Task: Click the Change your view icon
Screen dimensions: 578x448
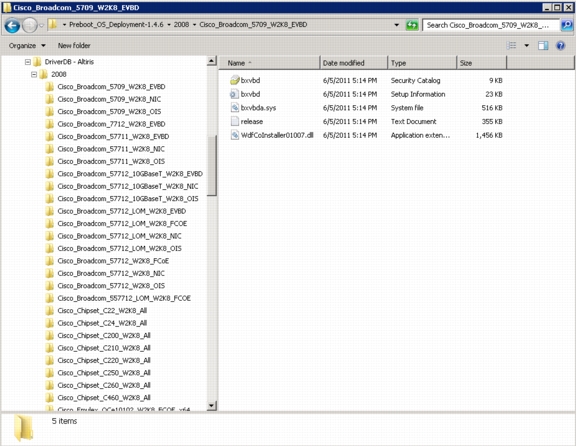Action: coord(511,46)
